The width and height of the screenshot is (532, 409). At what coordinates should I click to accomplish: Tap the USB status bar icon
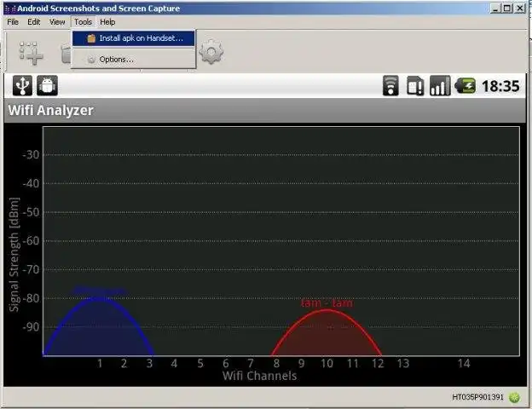pyautogui.click(x=22, y=85)
